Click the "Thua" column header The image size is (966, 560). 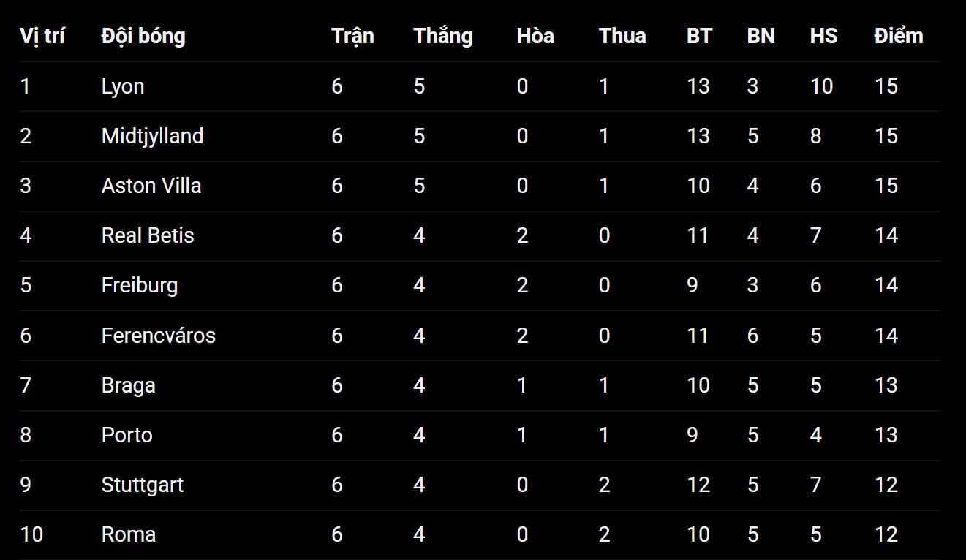coord(622,36)
